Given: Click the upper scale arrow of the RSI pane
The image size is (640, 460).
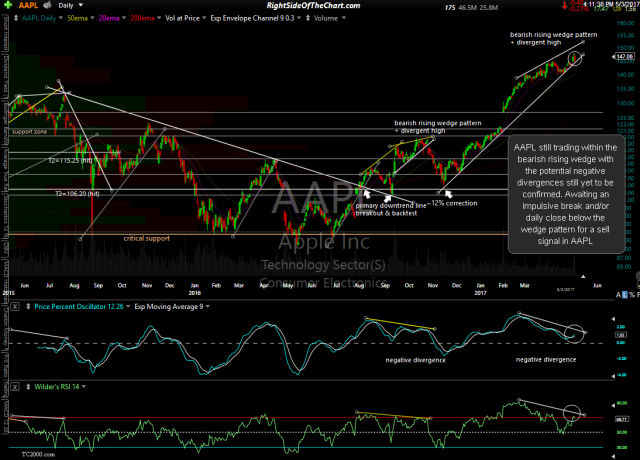Looking at the screenshot, I should (x=613, y=405).
